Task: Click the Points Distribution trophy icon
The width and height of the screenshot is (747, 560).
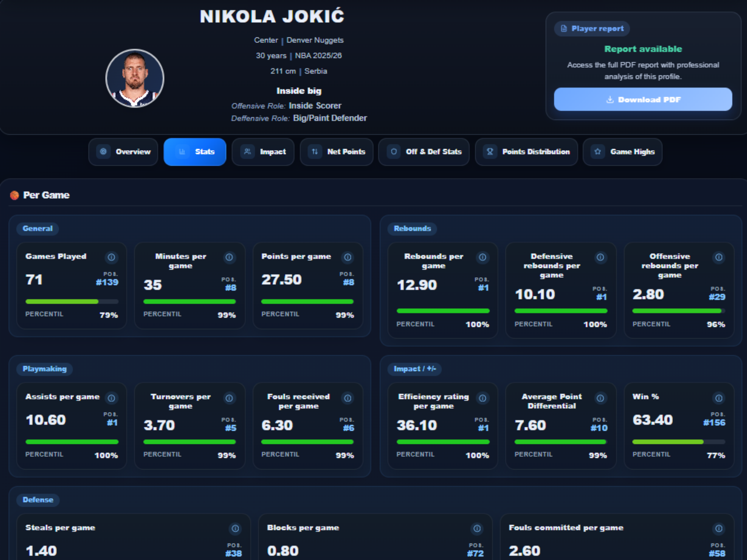Action: pos(490,152)
